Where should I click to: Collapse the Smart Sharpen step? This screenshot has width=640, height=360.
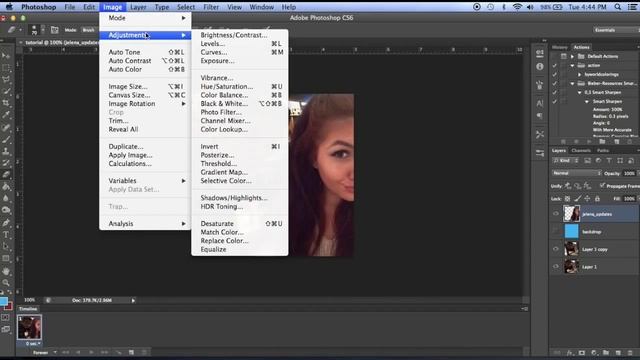coord(587,101)
